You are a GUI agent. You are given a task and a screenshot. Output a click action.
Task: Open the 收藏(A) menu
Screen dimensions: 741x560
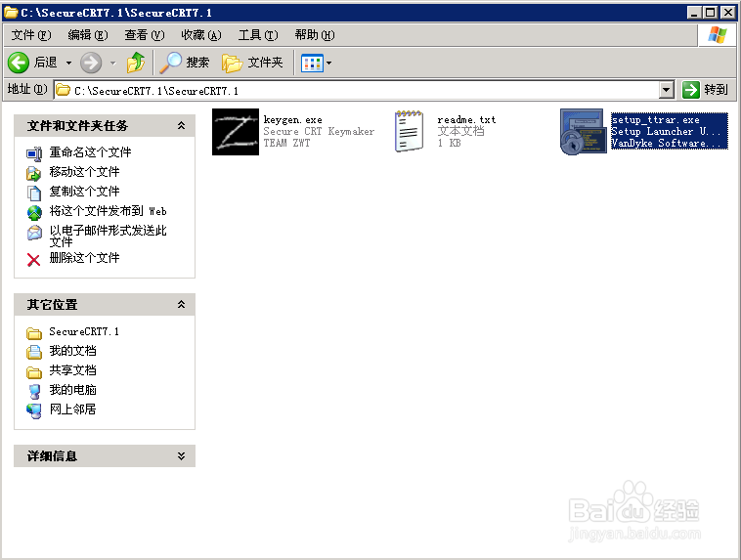(201, 35)
